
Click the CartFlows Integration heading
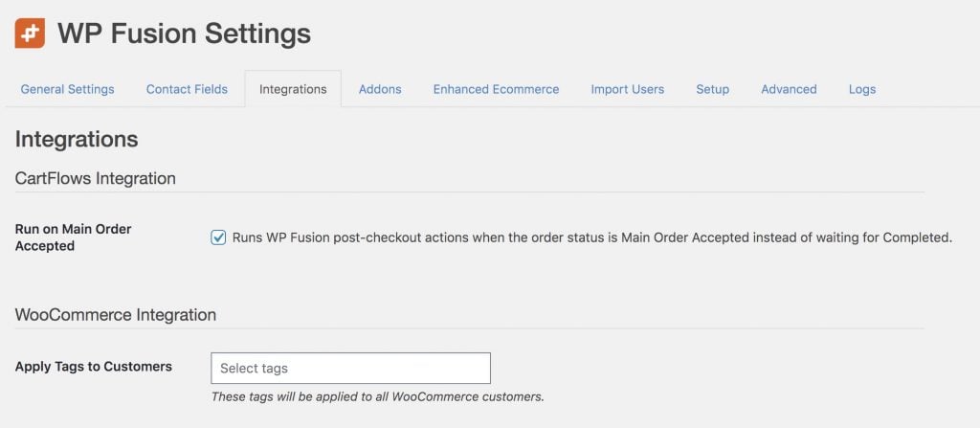point(95,178)
